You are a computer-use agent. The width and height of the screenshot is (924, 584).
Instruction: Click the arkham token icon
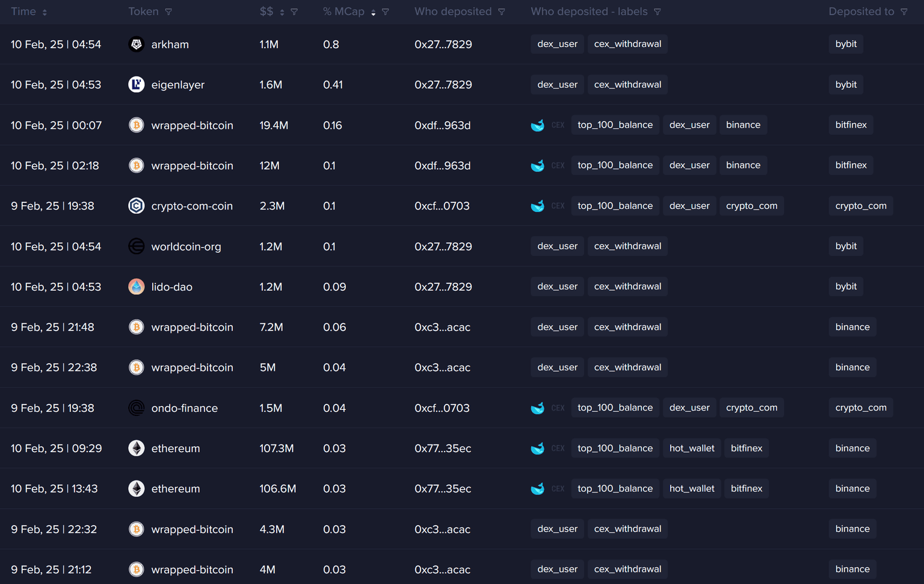(137, 45)
